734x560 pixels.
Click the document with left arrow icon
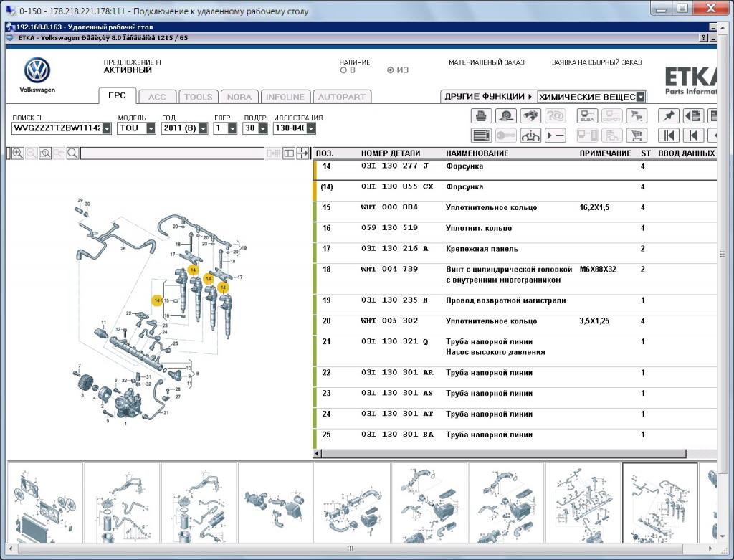tap(693, 115)
